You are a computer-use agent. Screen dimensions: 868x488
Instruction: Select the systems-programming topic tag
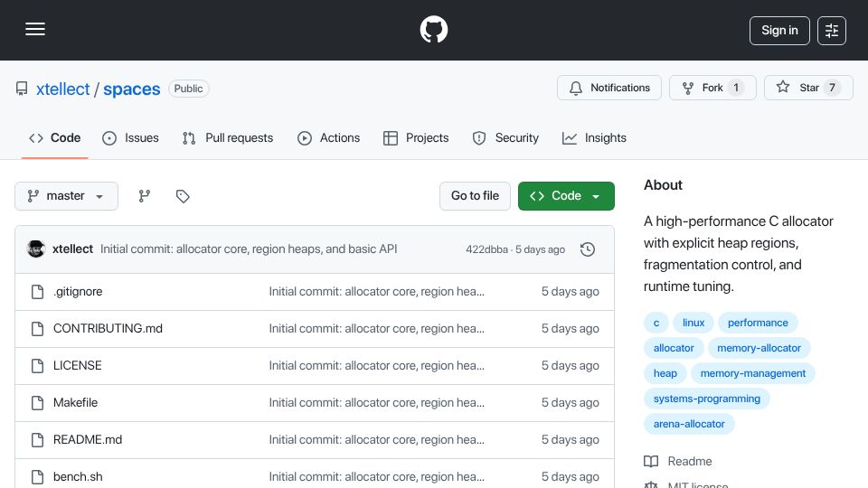point(707,399)
